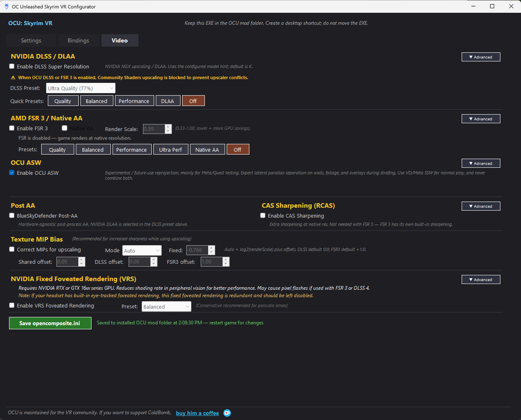Choose FSR Balanced preset
This screenshot has width=521, height=420.
(93, 150)
